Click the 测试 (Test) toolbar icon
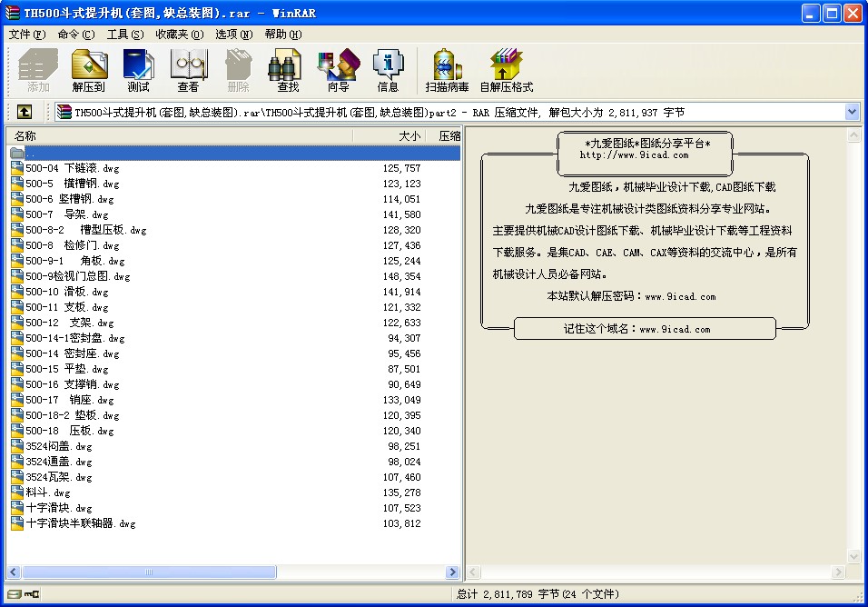The height and width of the screenshot is (607, 868). 138,70
